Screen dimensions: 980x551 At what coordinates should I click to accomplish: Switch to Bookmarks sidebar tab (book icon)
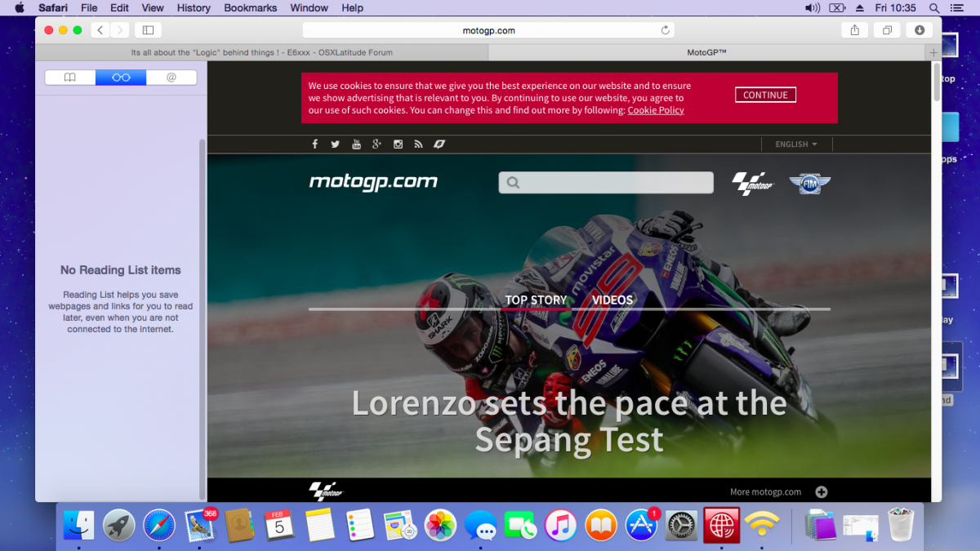tap(70, 78)
